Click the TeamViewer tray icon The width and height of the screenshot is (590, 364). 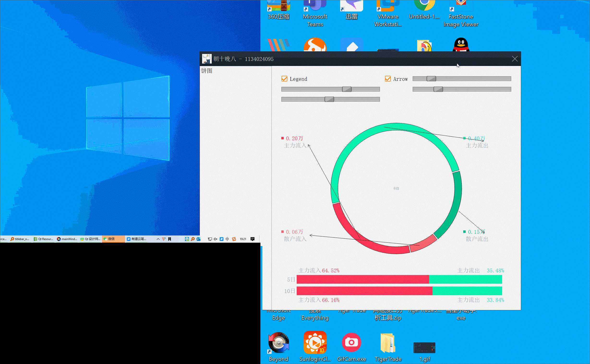(x=187, y=239)
